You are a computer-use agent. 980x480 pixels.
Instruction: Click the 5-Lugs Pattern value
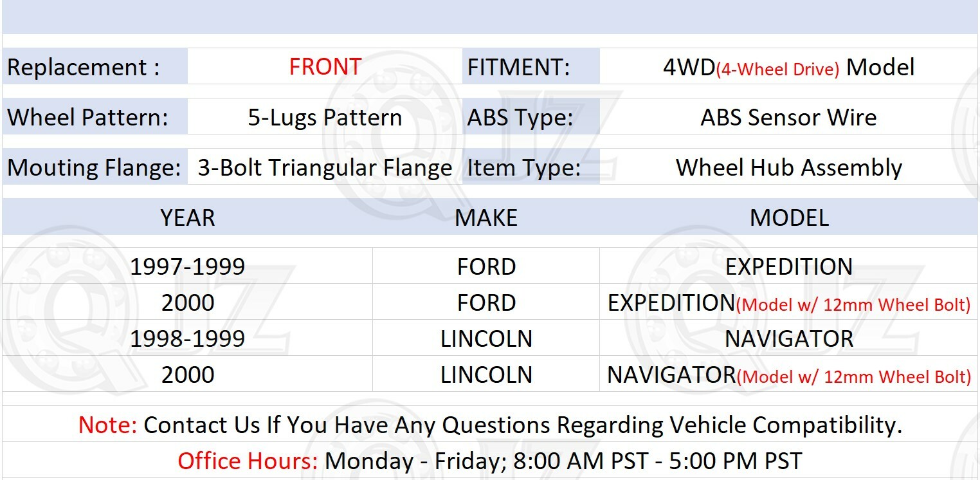325,118
